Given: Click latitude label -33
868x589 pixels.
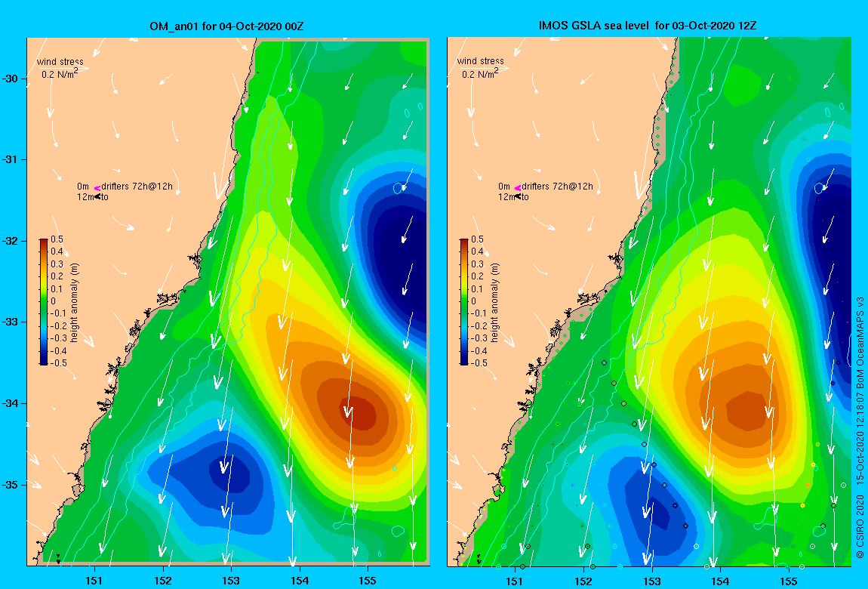Looking at the screenshot, I should pyautogui.click(x=10, y=322).
